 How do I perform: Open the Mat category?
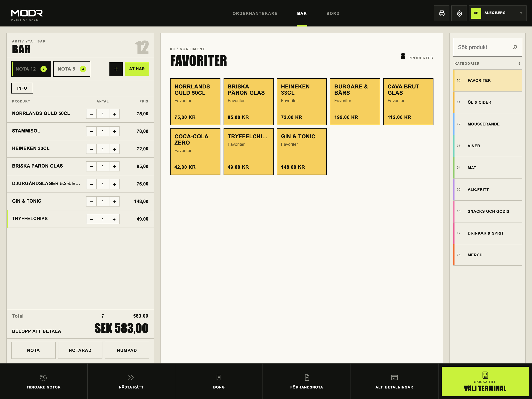coord(488,168)
